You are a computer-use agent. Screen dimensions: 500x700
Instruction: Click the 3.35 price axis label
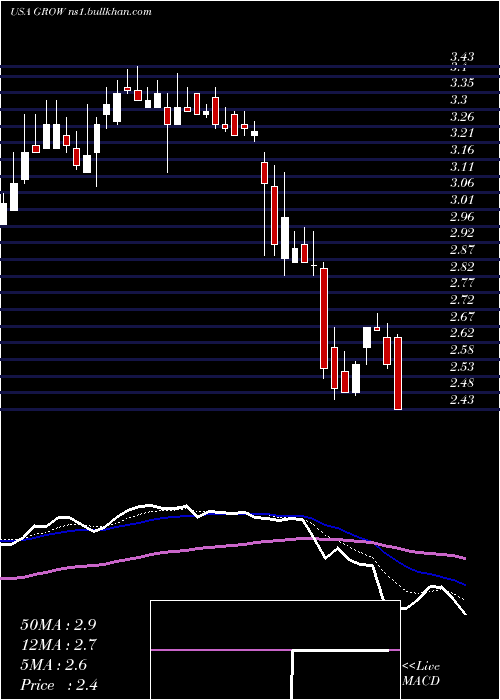pos(462,83)
